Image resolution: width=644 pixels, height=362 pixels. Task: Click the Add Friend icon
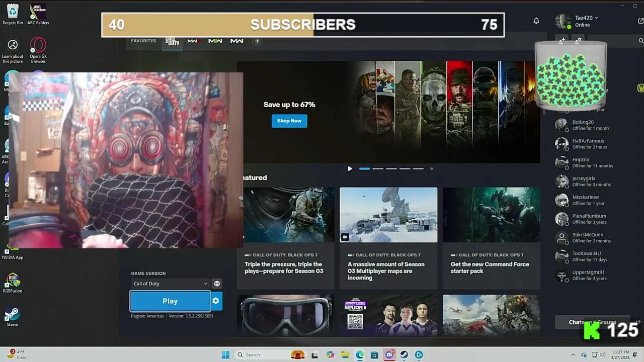click(563, 39)
